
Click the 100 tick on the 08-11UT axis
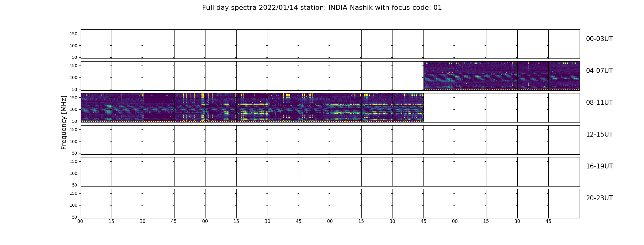(x=73, y=109)
